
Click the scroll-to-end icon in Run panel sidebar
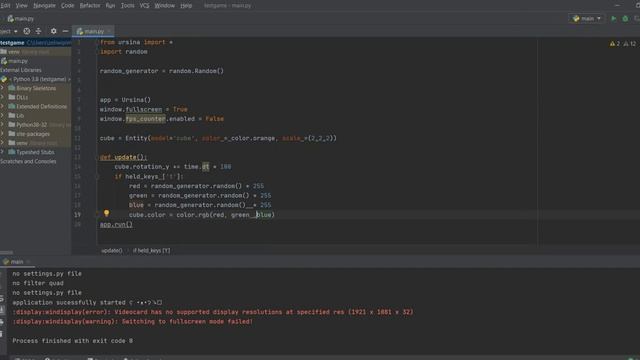click(2, 310)
